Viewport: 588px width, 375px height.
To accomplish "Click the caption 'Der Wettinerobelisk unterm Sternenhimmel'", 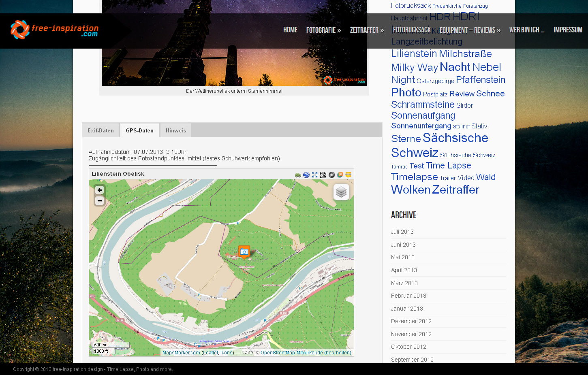I will tap(234, 91).
